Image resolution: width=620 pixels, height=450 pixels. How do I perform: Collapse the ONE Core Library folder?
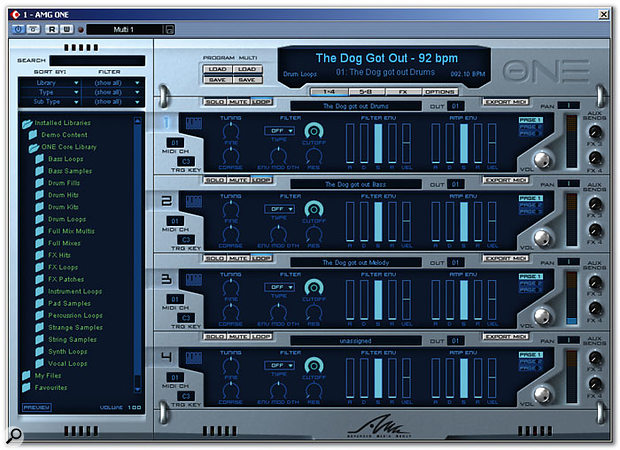(x=34, y=147)
